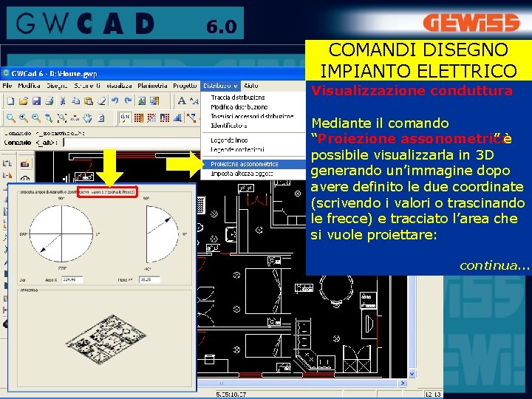Screen dimensions: 532x399
Task: Click the red dotted grid icon
Action: (x=138, y=117)
